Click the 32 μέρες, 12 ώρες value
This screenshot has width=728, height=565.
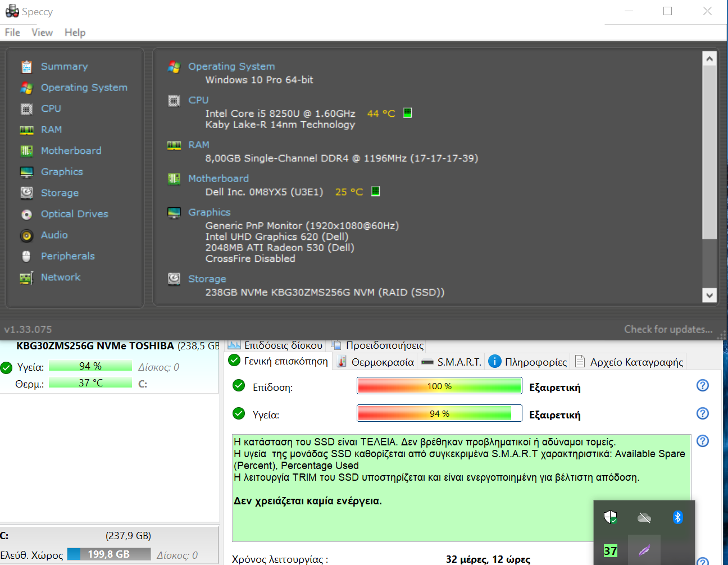pyautogui.click(x=488, y=559)
